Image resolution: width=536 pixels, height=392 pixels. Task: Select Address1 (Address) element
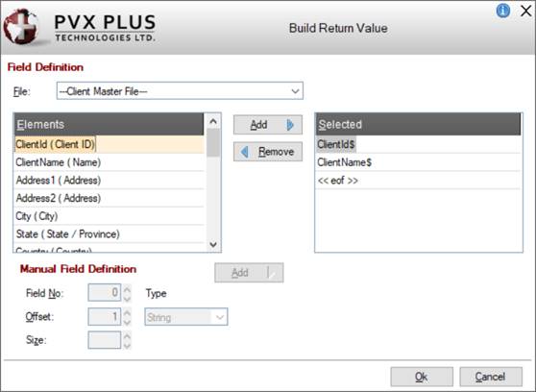pyautogui.click(x=109, y=181)
